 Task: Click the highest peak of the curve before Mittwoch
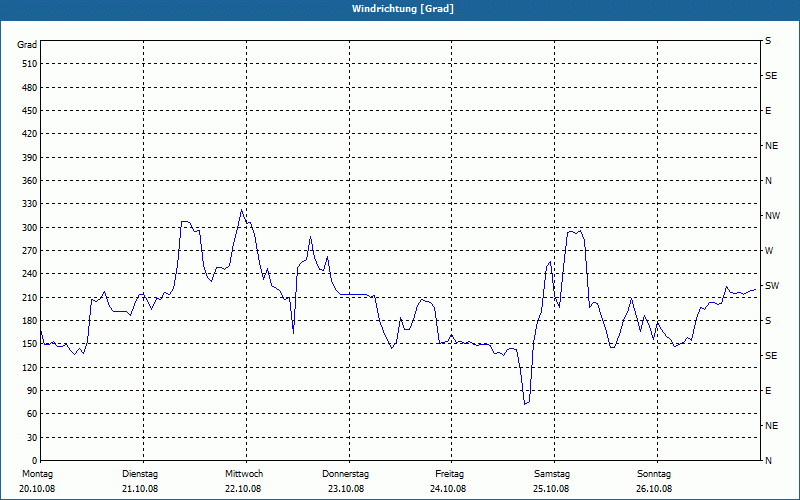241,210
